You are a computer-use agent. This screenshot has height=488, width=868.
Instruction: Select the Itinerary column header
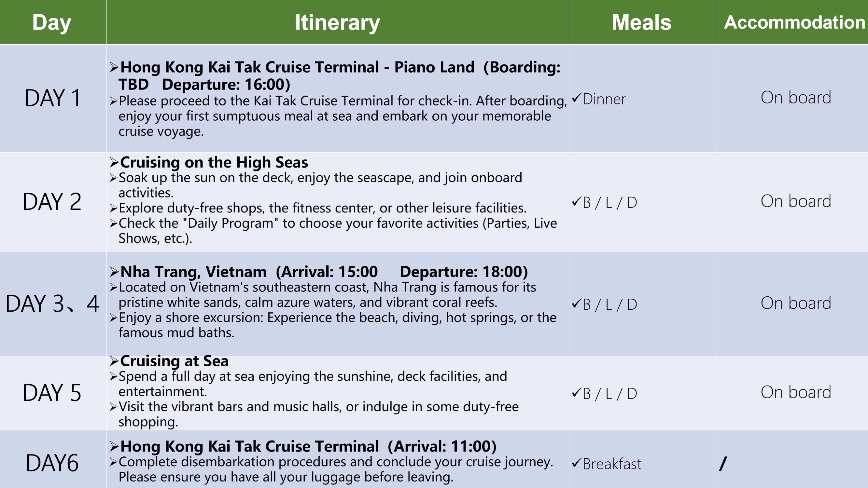click(x=337, y=22)
